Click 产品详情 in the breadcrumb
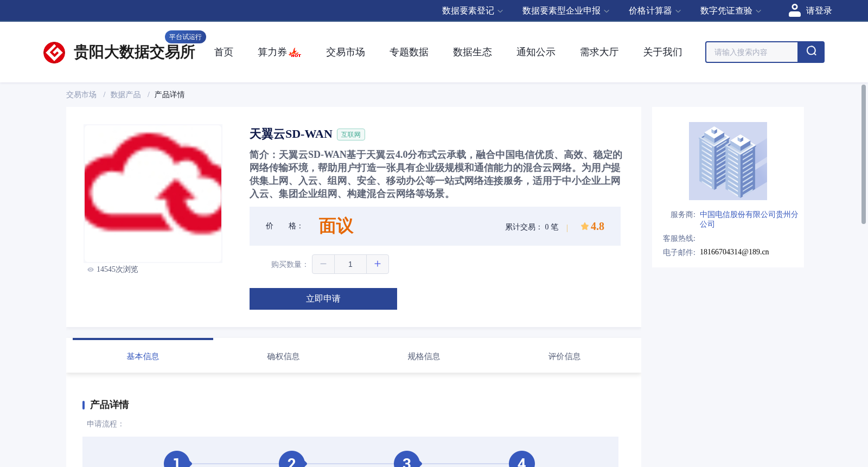This screenshot has width=868, height=467. click(x=170, y=95)
